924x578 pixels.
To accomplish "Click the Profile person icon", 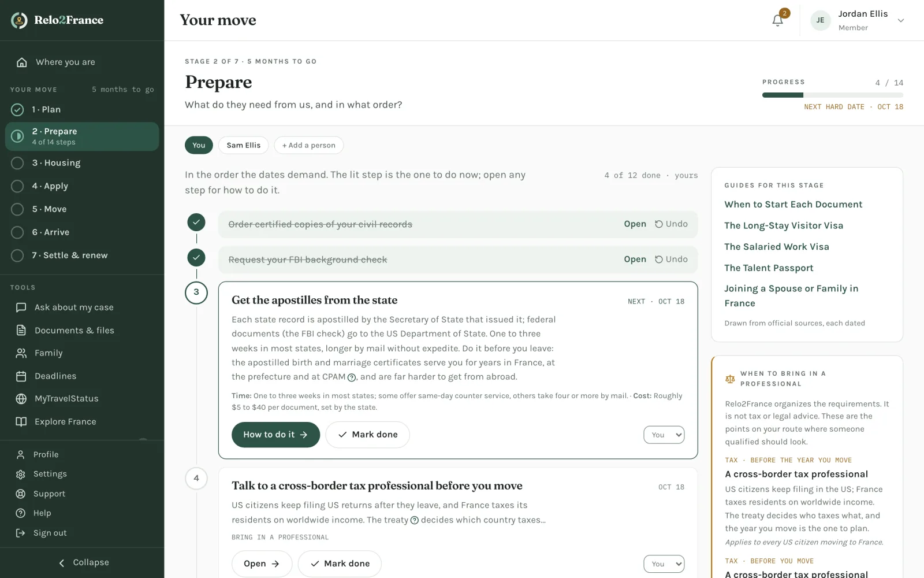I will pyautogui.click(x=21, y=455).
